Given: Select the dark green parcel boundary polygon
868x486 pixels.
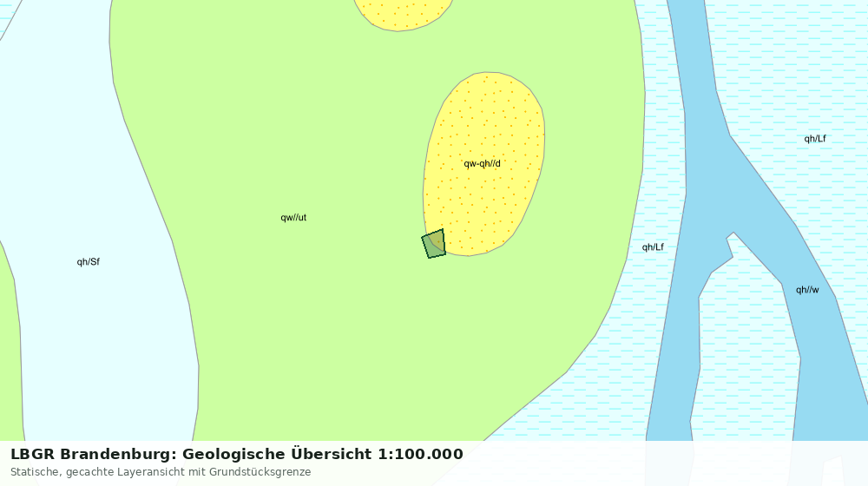Looking at the screenshot, I should coord(434,244).
